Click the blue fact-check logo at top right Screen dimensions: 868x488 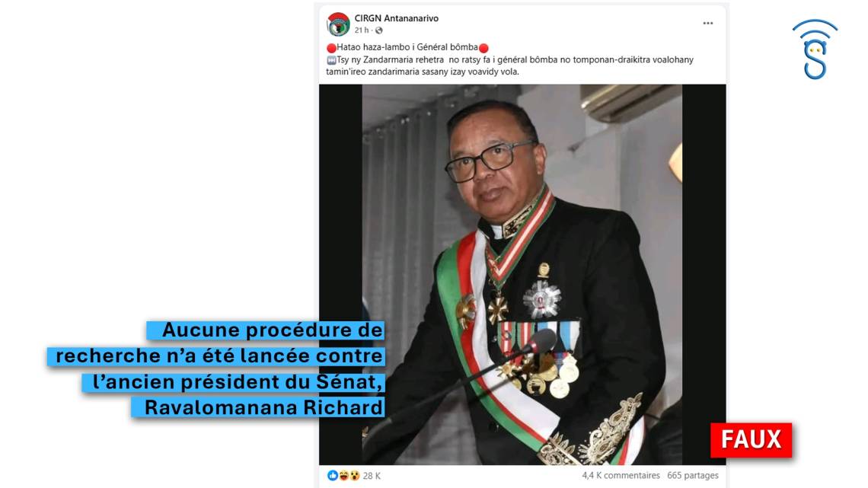pos(815,49)
